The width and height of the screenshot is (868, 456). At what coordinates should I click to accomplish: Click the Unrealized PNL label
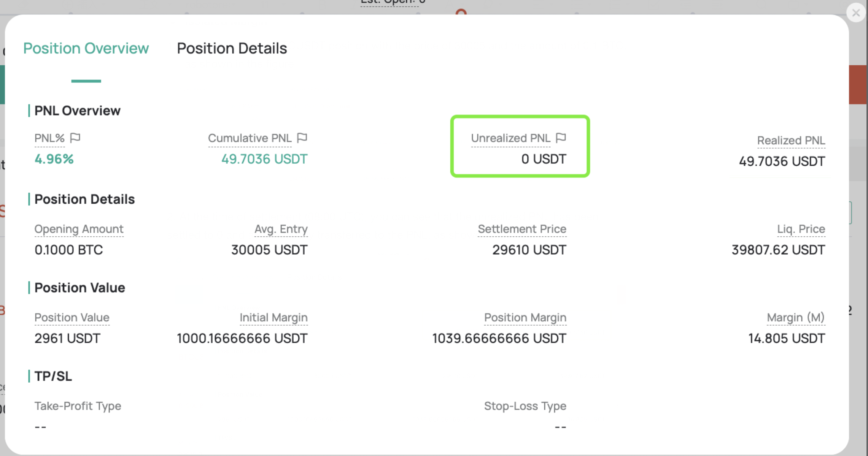(x=510, y=138)
